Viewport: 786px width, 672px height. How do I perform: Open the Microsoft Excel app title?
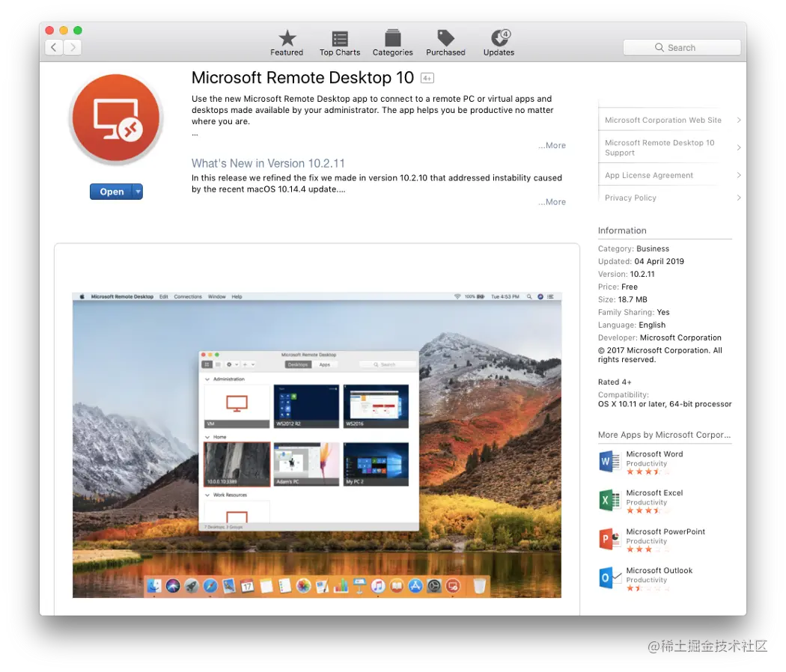point(654,492)
